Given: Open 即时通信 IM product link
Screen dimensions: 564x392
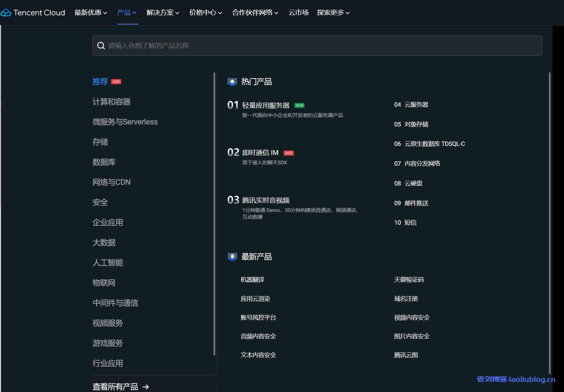Looking at the screenshot, I should pos(260,153).
